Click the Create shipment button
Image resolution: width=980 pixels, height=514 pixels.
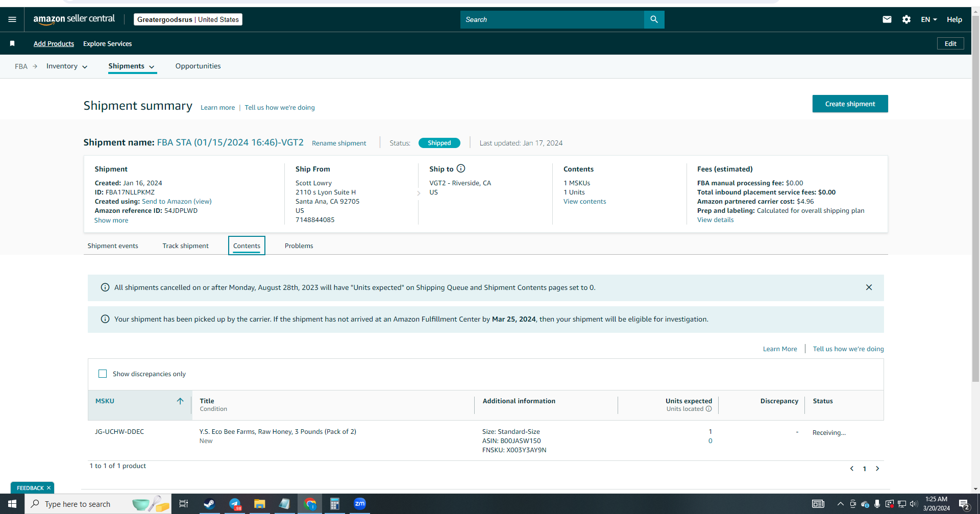850,104
